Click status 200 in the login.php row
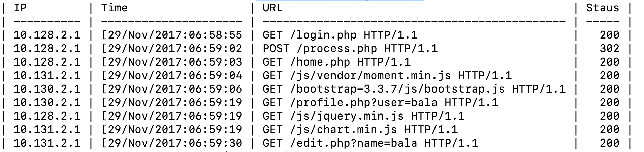 pyautogui.click(x=609, y=35)
